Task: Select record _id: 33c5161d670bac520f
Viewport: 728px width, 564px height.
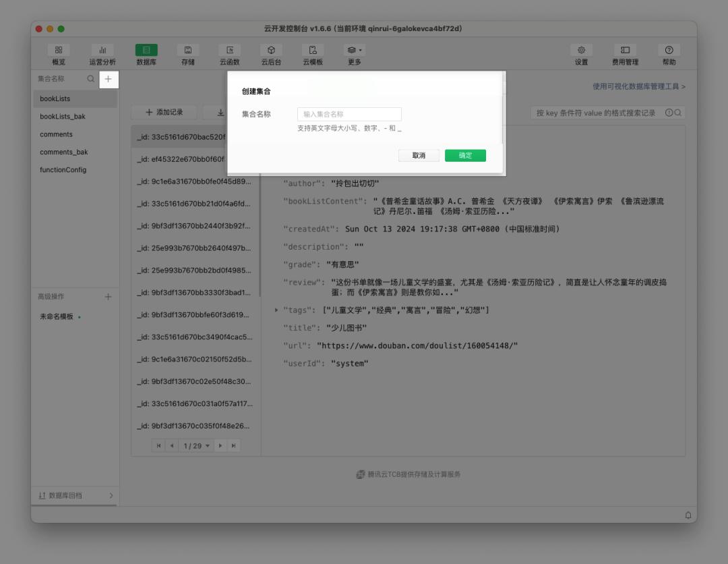Action: [180, 136]
